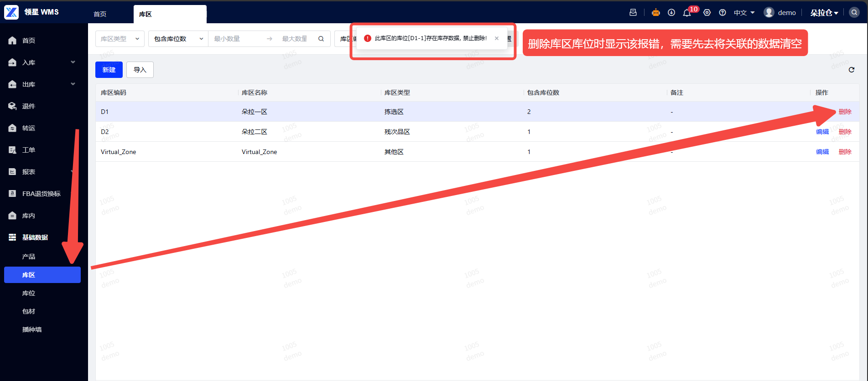Click the 领星 WMS logo icon
Screen dimensions: 868x381
[x=11, y=12]
